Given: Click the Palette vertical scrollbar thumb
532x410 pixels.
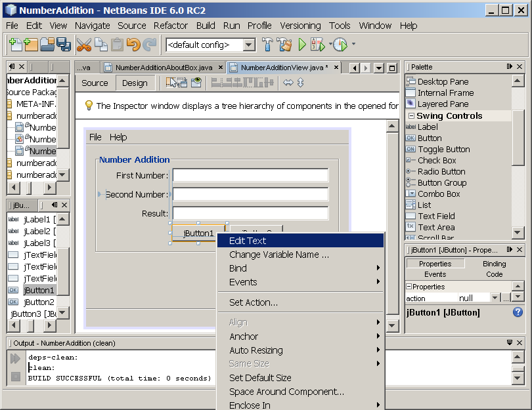Looking at the screenshot, I should (x=518, y=138).
